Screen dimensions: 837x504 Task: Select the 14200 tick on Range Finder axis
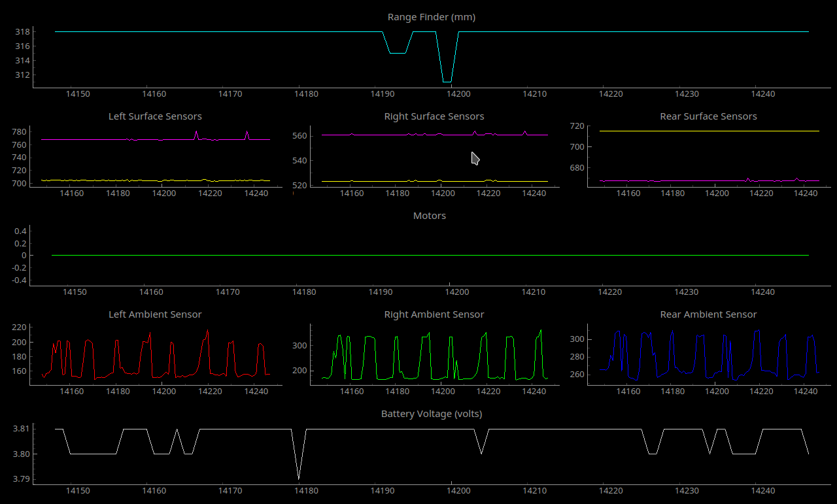coord(458,94)
